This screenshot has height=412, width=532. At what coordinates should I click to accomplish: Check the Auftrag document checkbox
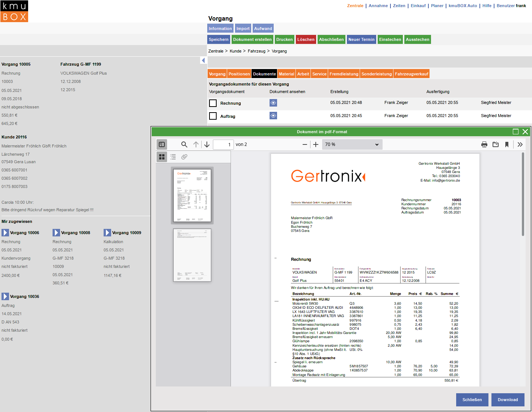click(x=213, y=116)
